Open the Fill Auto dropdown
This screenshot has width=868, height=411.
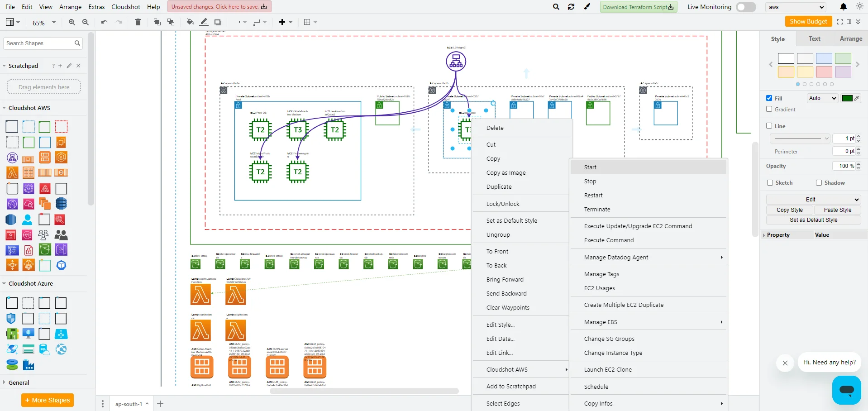coord(823,98)
